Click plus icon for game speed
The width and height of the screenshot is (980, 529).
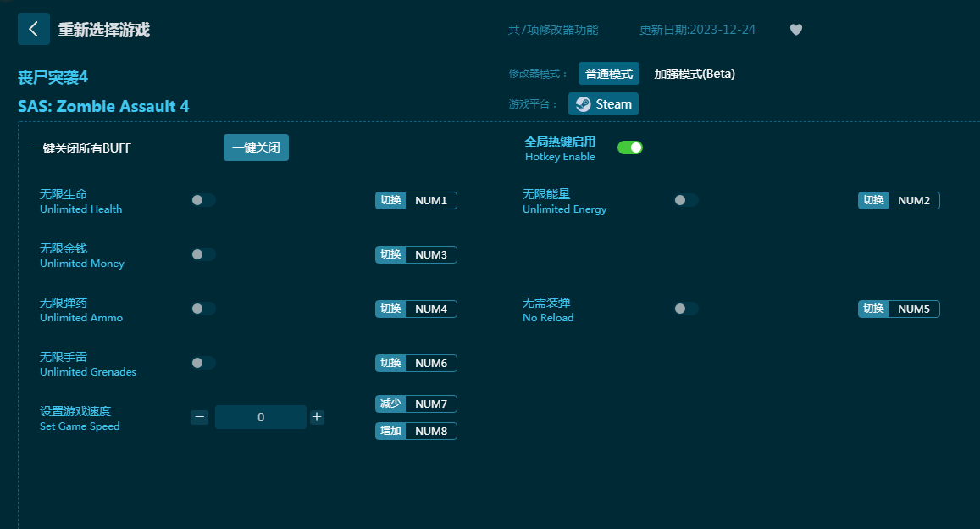(x=317, y=417)
